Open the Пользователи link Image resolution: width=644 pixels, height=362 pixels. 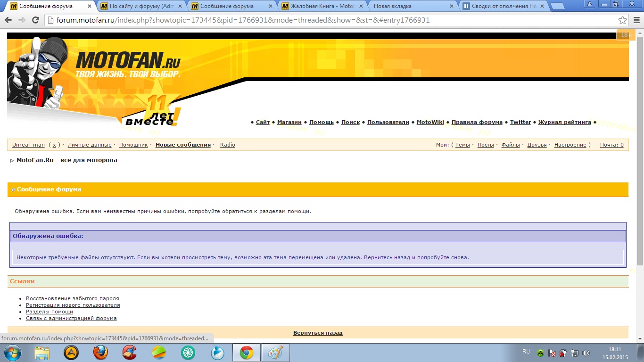pos(388,122)
